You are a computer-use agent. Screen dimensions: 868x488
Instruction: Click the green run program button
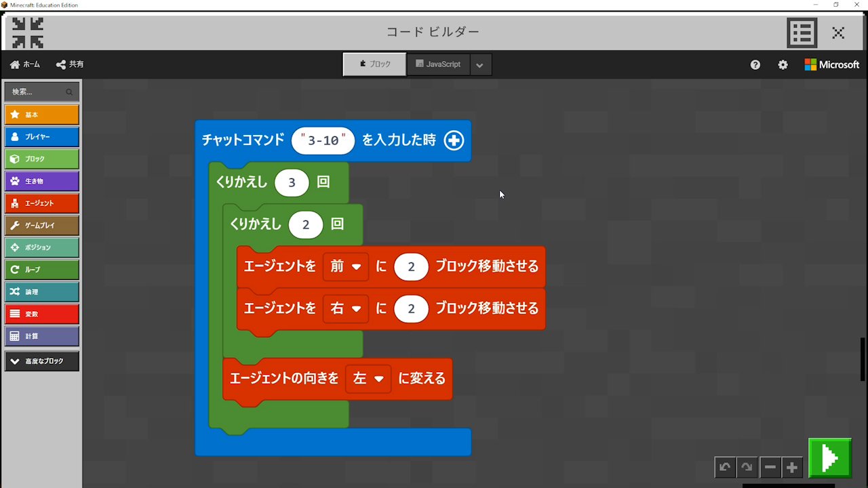pos(829,458)
